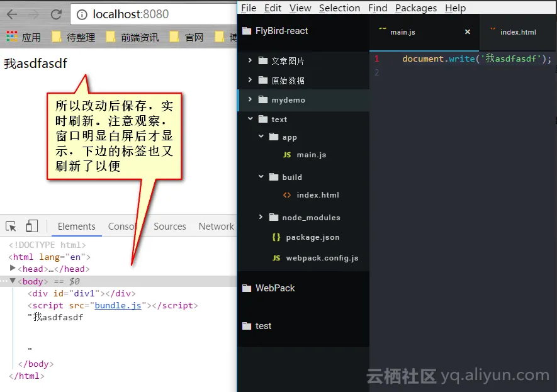Collapse the text folder chevron

tap(250, 118)
